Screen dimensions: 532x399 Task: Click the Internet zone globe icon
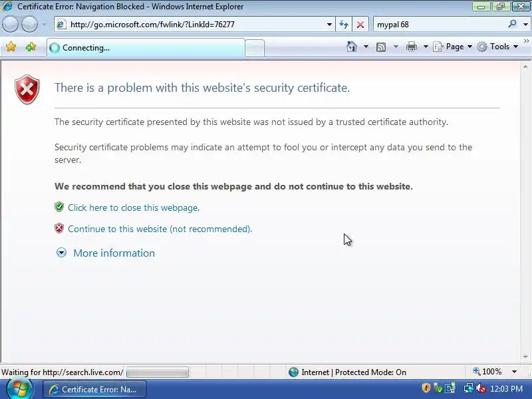(293, 372)
